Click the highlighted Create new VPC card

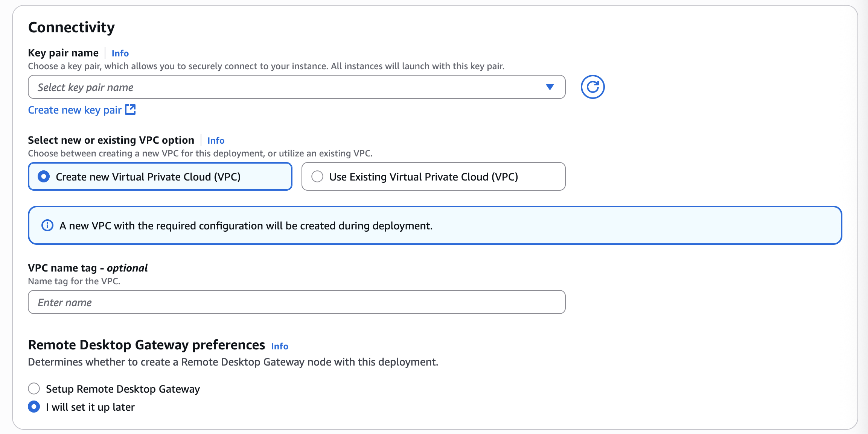pyautogui.click(x=160, y=176)
